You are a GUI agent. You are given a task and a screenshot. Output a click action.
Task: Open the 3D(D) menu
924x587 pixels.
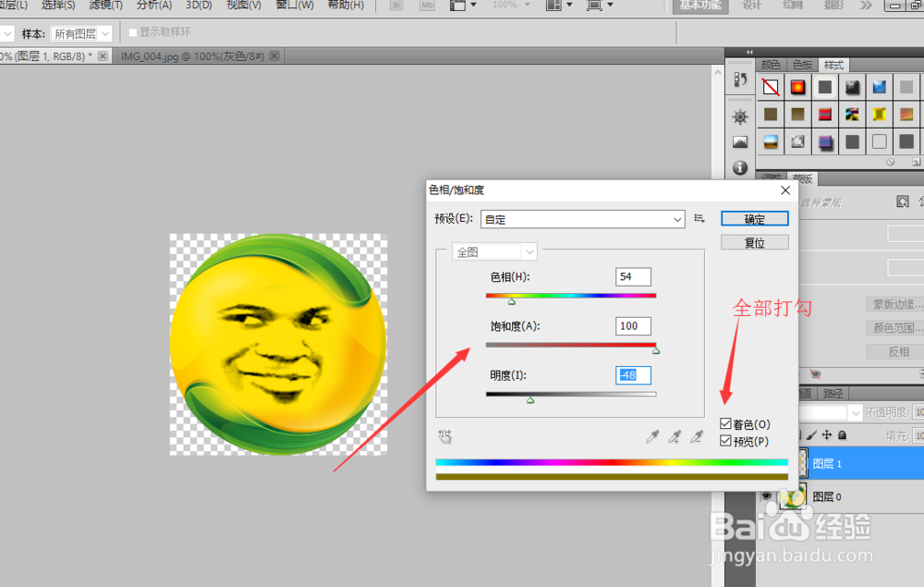[199, 6]
